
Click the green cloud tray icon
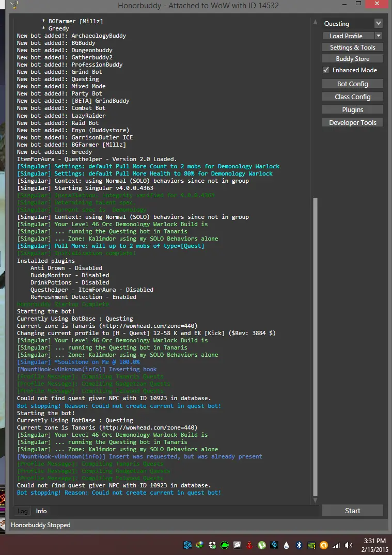coord(225,545)
